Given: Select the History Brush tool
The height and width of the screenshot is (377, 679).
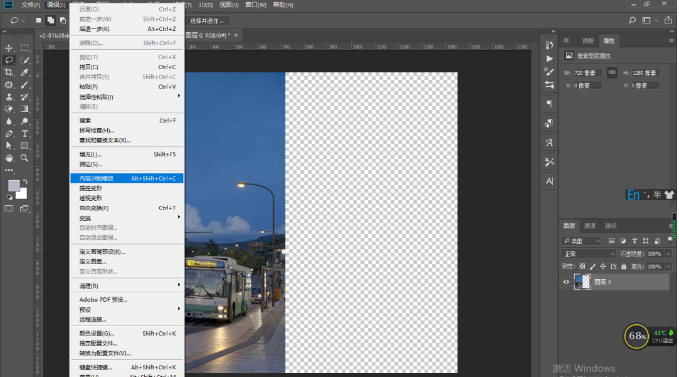Looking at the screenshot, I should 25,97.
